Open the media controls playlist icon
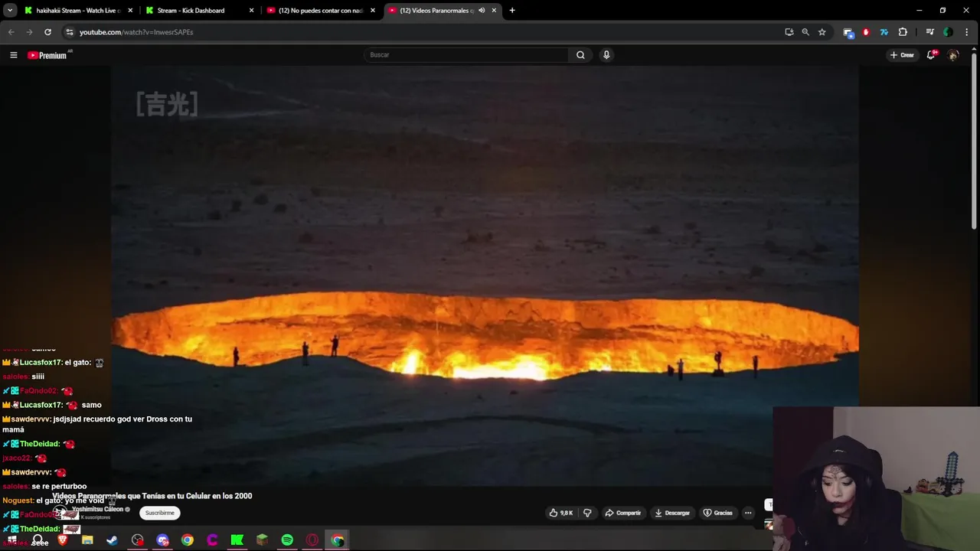Image resolution: width=980 pixels, height=551 pixels. coord(929,32)
